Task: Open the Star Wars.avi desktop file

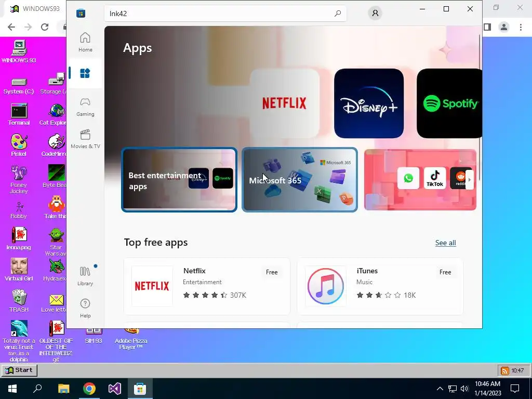Action: [x=56, y=242]
